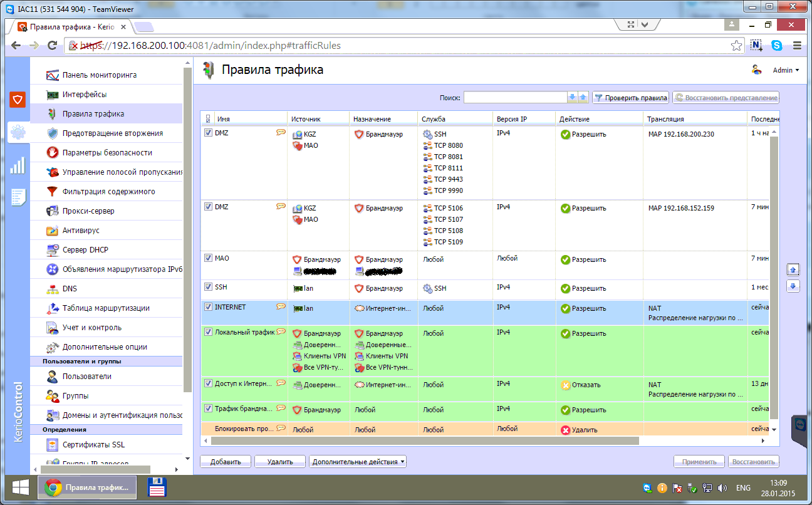Click comment bubble icon on Локальный трафик rule
The height and width of the screenshot is (505, 812).
281,331
